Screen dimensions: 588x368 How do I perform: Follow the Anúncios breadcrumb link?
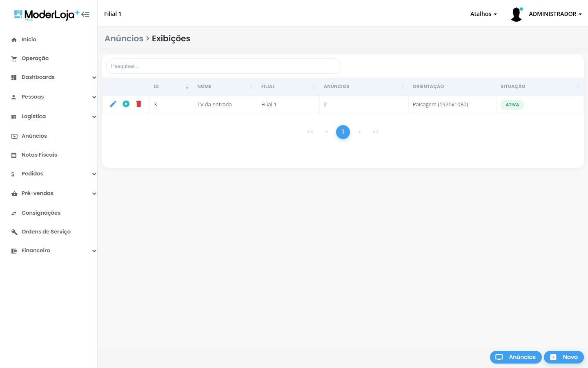click(x=124, y=38)
